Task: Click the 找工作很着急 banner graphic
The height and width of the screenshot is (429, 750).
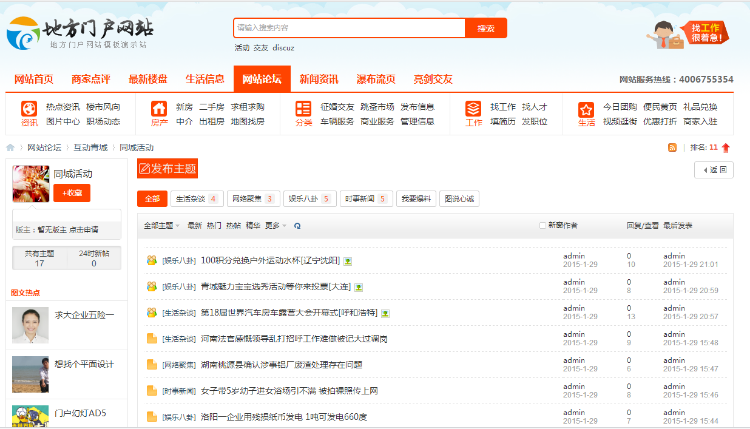Action: [x=688, y=34]
